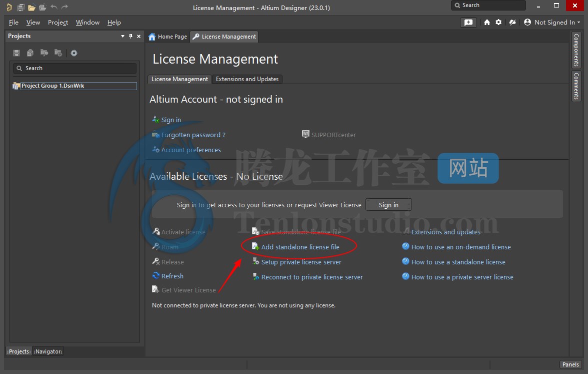Open Account preferences link
This screenshot has height=374, width=588.
coord(191,150)
